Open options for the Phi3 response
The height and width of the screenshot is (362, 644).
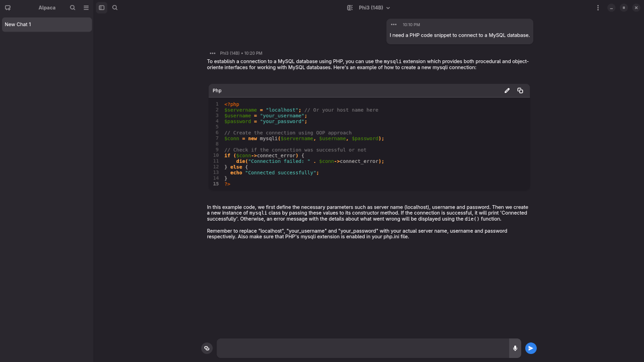(212, 53)
